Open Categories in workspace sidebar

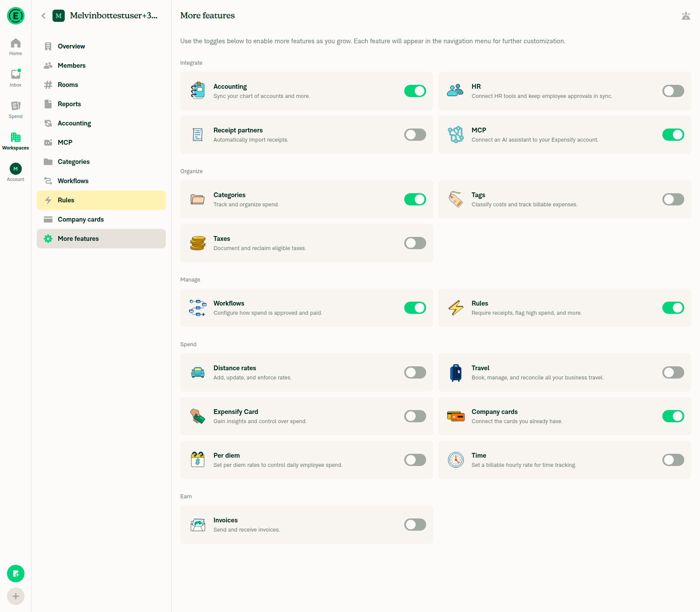(101, 162)
